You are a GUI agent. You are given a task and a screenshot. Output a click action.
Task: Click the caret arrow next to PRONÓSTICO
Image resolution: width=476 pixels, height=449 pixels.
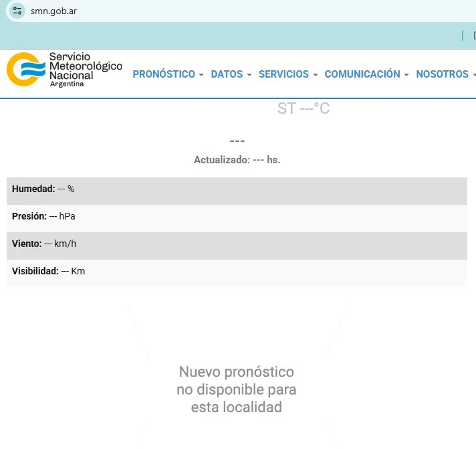[201, 75]
